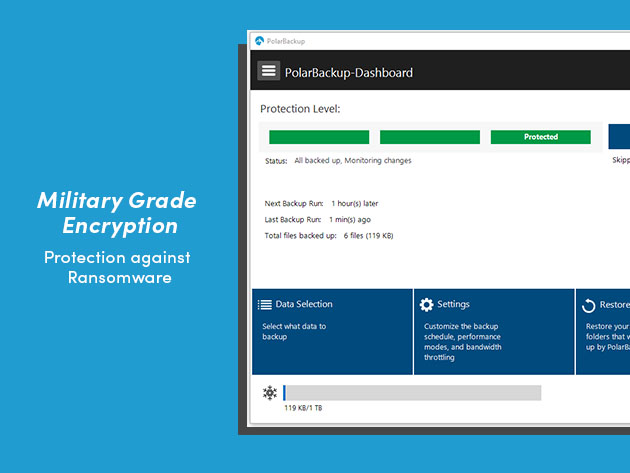Viewport: 630px width, 473px height.
Task: Click the PolarBackup logo in title bar
Action: click(260, 41)
